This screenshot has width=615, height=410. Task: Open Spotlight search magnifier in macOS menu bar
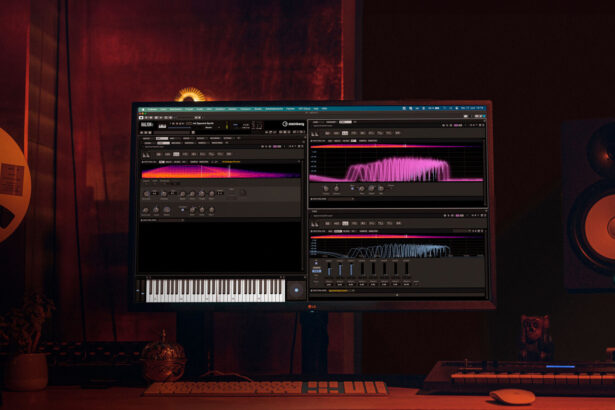[x=410, y=108]
